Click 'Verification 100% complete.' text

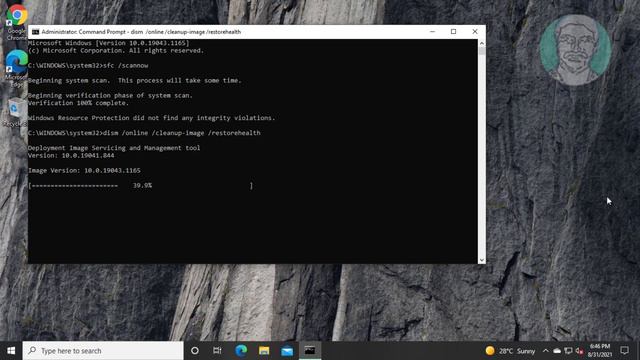[x=78, y=103]
